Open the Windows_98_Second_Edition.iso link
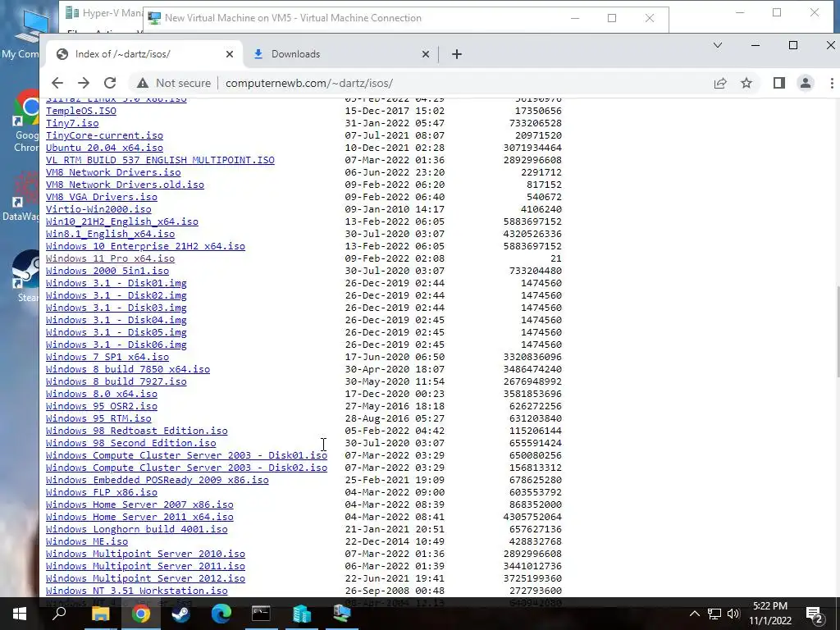840x630 pixels. pyautogui.click(x=130, y=444)
